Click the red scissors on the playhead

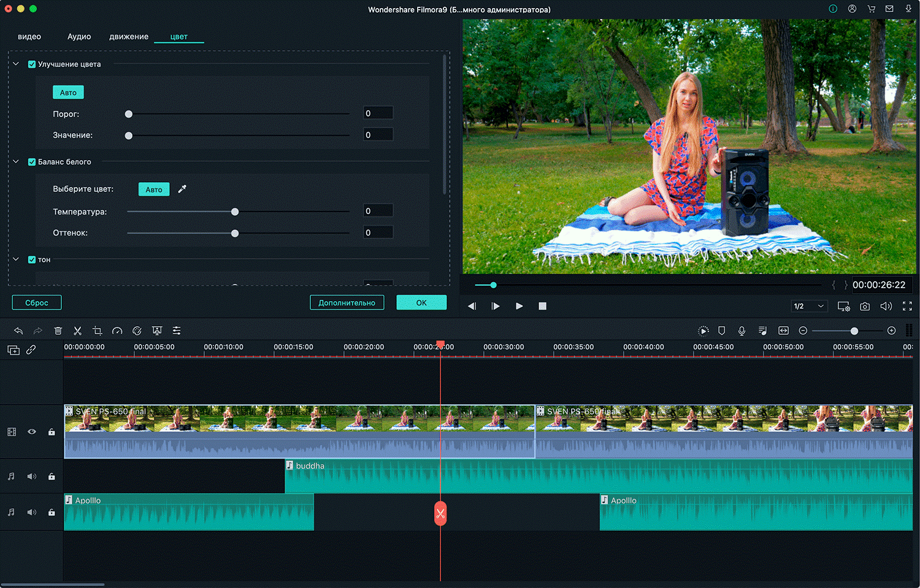[x=440, y=514]
